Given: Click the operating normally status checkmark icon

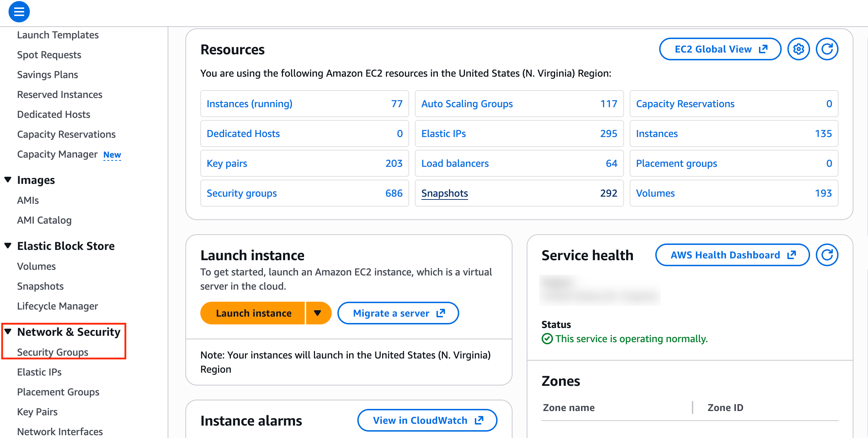Looking at the screenshot, I should 547,339.
